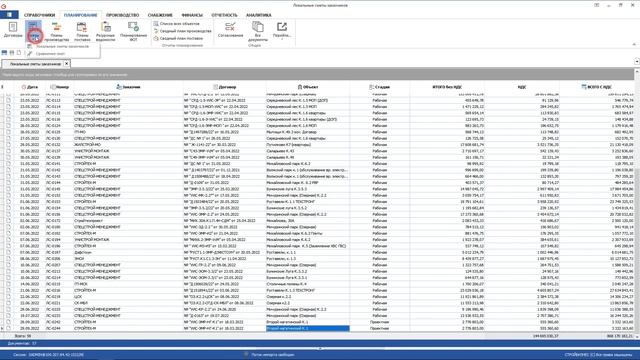
Task: Switch to the ПРОИЗВОДСТВО ribbon tab
Action: (122, 15)
